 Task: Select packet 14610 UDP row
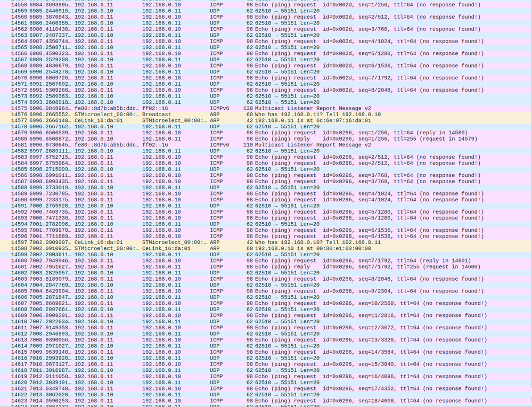coord(266,322)
